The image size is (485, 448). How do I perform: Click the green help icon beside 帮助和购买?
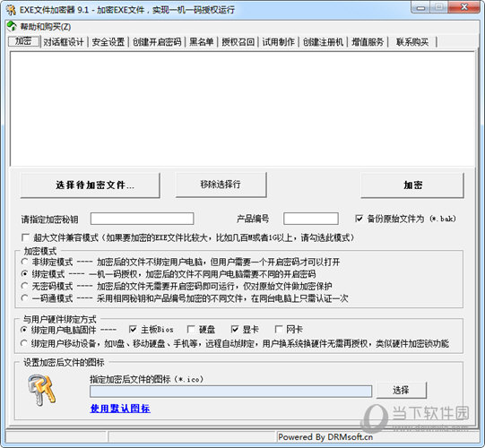(12, 26)
